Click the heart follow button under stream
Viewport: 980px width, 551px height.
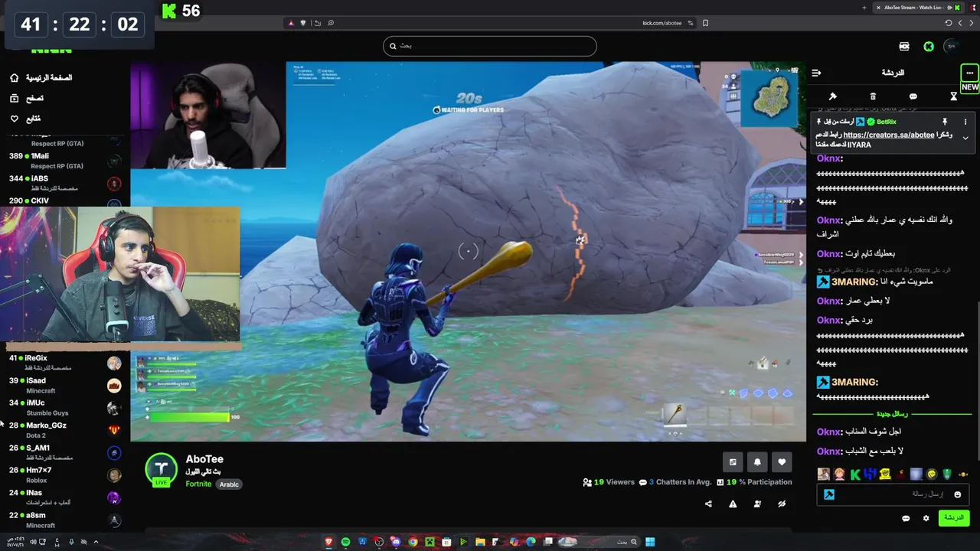[x=782, y=461]
